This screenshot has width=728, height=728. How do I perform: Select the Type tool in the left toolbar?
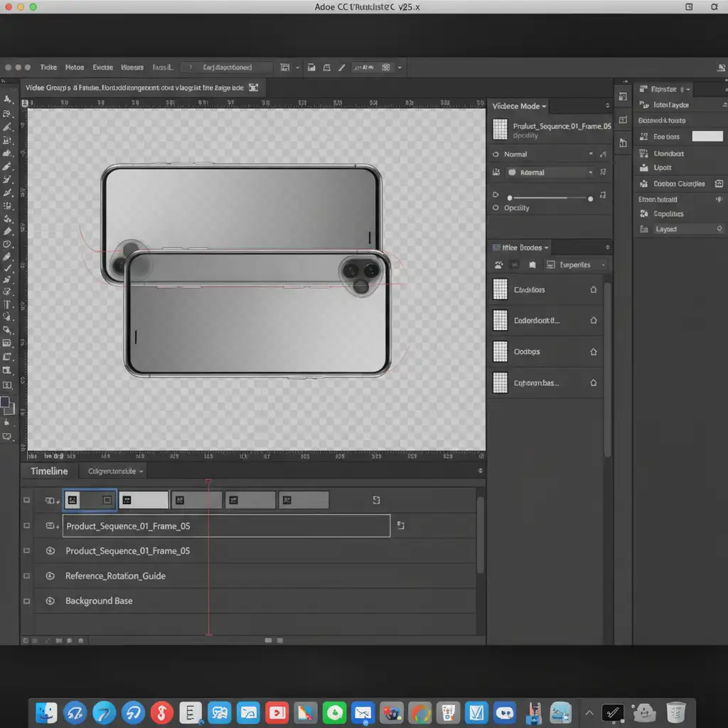(9, 304)
